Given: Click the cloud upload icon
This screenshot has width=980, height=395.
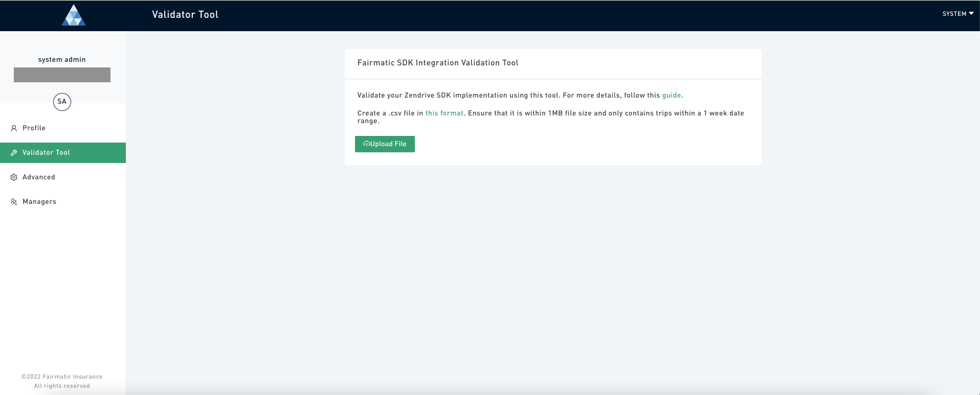Looking at the screenshot, I should click(x=366, y=144).
